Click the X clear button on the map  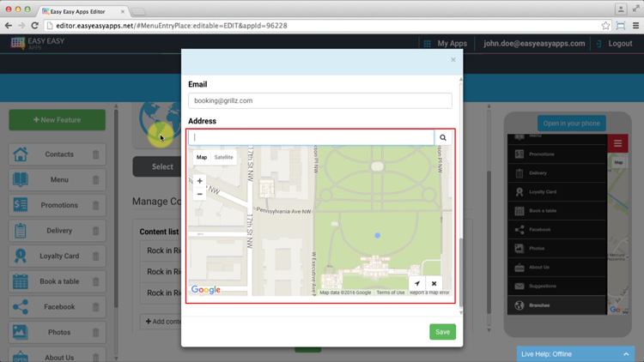coord(434,284)
